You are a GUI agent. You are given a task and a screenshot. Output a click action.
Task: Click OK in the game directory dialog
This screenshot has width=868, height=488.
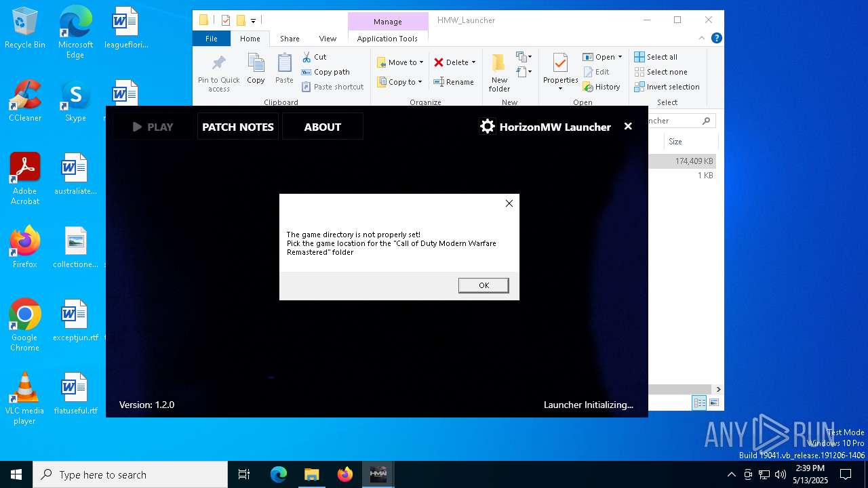coord(484,285)
